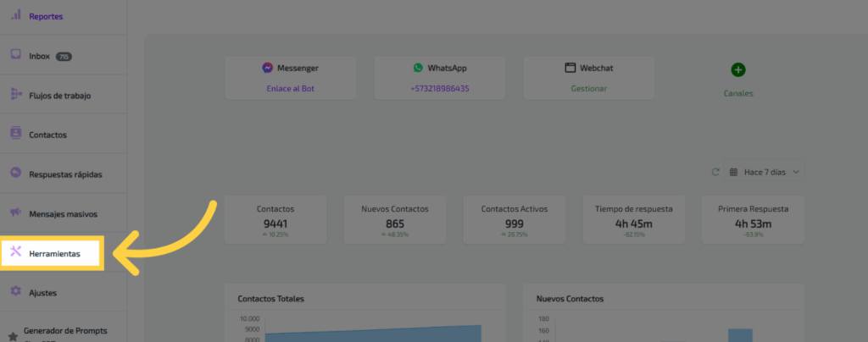Click the Contactos address book icon
This screenshot has height=342, width=868.
tap(15, 134)
